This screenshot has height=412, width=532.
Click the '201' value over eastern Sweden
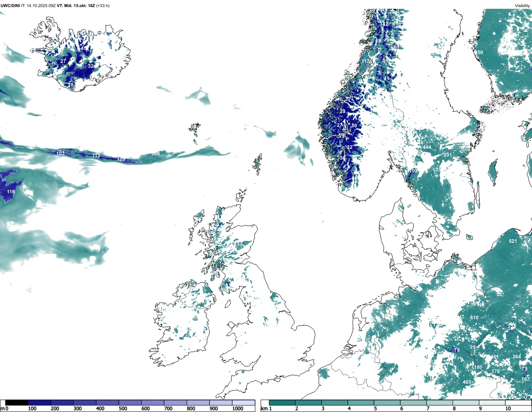pyautogui.click(x=448, y=155)
